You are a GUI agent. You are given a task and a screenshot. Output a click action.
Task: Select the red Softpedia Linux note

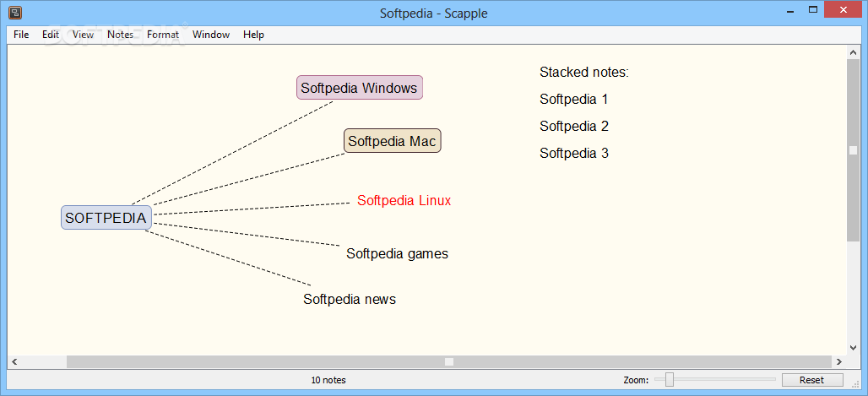pos(404,200)
